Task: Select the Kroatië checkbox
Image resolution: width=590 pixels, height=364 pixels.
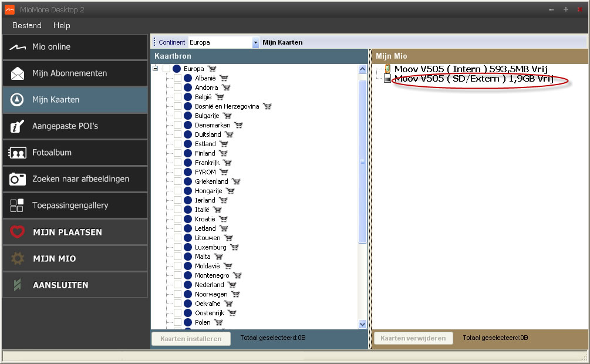Action: (x=178, y=219)
